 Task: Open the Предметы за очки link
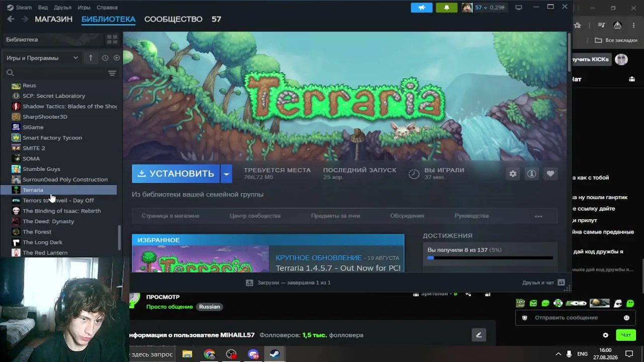[x=336, y=216]
